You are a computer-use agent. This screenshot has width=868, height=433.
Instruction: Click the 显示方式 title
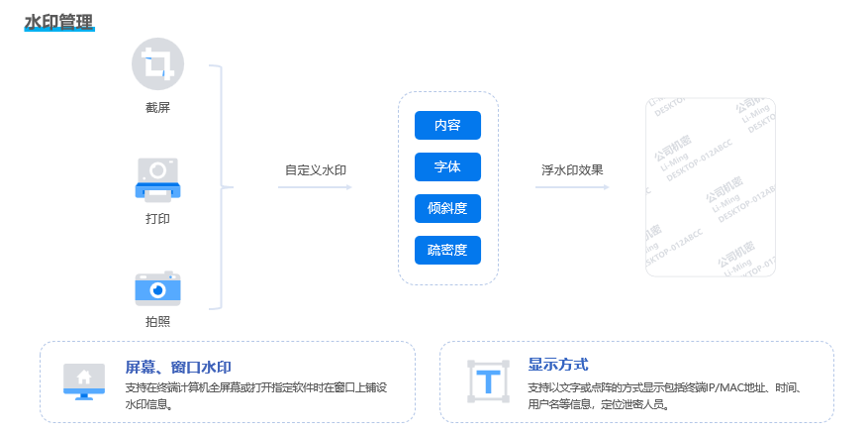point(558,365)
